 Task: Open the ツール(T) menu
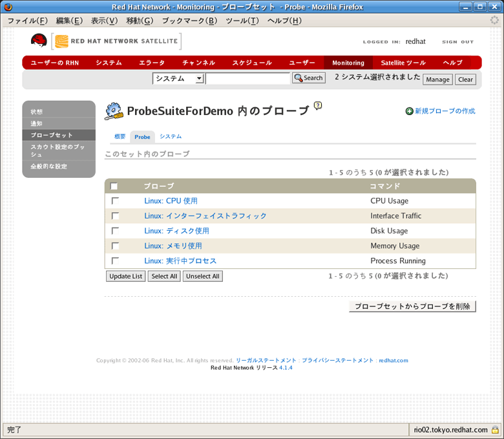(x=242, y=21)
